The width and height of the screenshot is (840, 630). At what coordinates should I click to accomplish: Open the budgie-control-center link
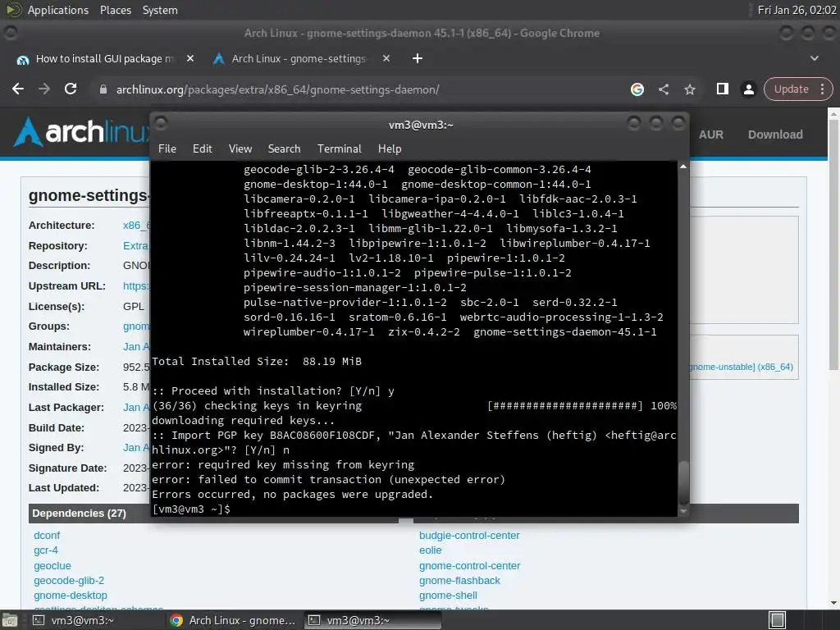(x=469, y=535)
